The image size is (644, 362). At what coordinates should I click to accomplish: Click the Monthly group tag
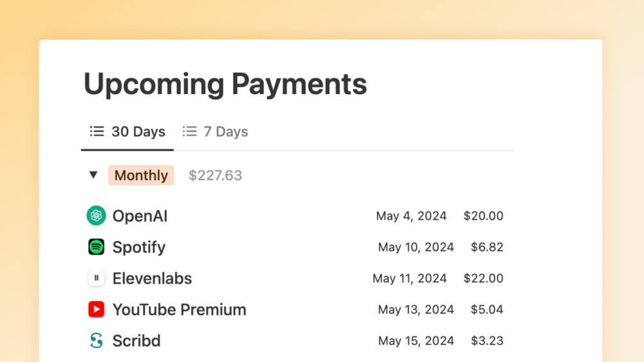(141, 175)
